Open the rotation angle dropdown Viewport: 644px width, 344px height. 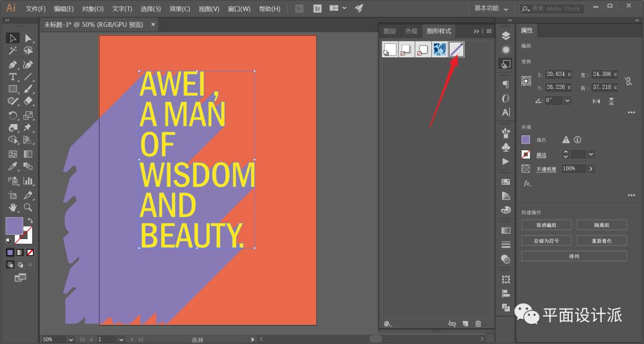tap(567, 101)
